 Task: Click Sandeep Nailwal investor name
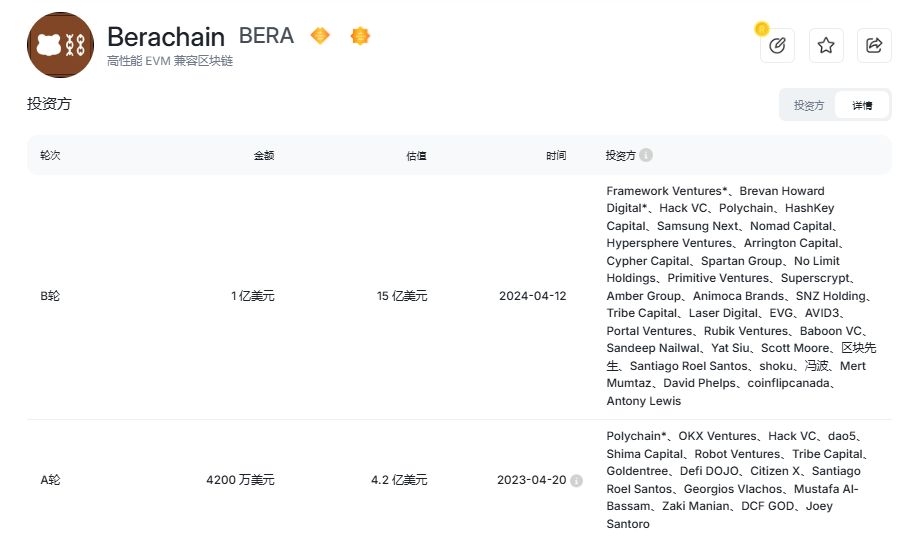[651, 348]
